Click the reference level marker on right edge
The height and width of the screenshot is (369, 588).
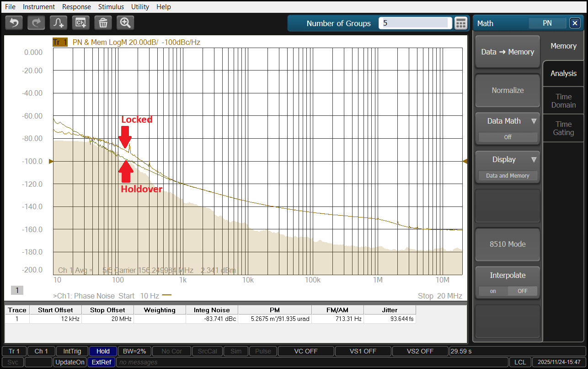[x=465, y=161]
